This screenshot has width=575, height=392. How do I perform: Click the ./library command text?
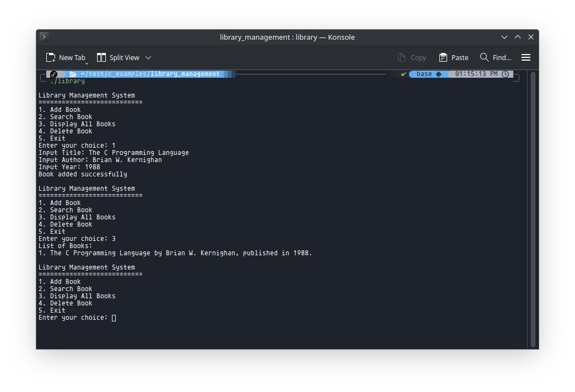[x=67, y=81]
